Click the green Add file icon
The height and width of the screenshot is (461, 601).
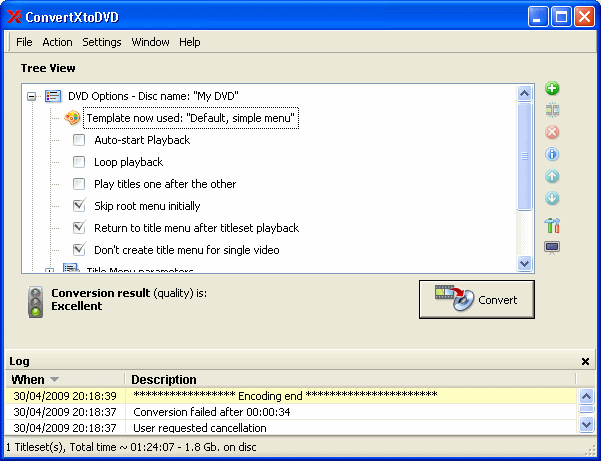click(552, 88)
